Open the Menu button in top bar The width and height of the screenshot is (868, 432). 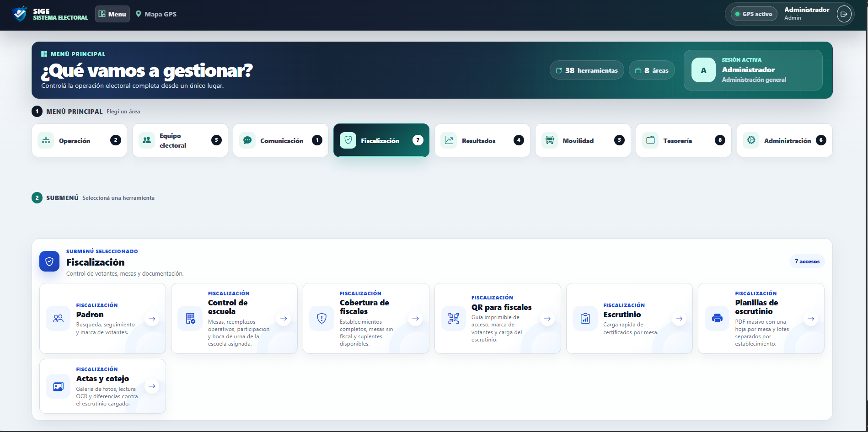click(113, 14)
